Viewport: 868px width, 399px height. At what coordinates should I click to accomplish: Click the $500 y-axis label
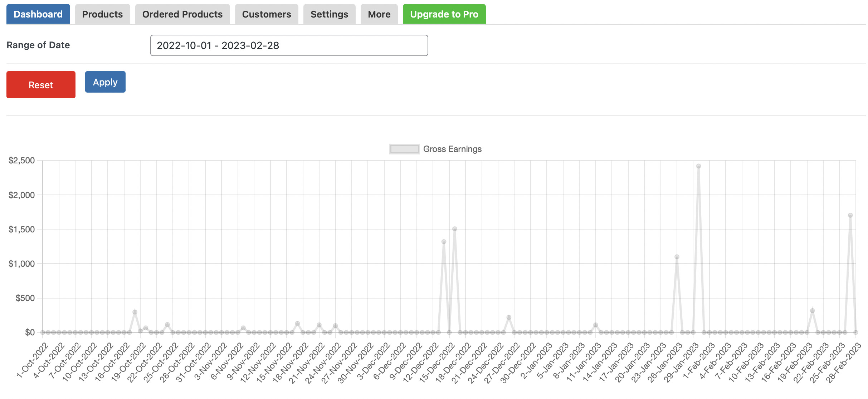(25, 298)
